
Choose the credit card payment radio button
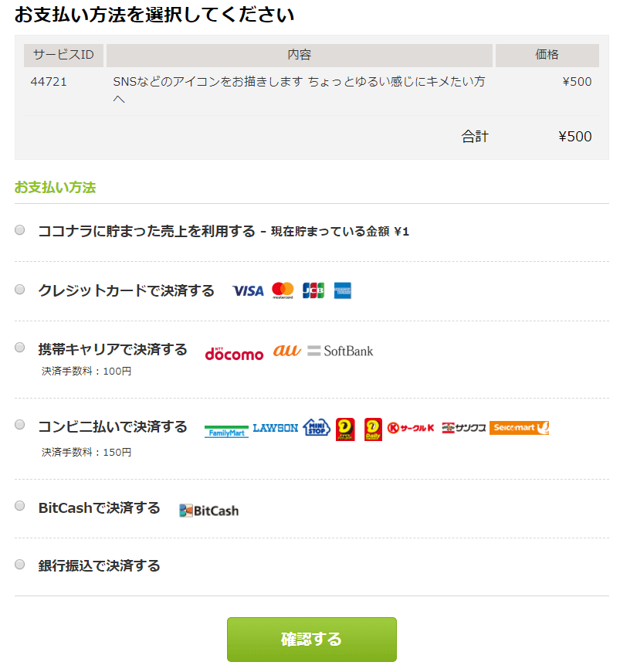(x=20, y=290)
